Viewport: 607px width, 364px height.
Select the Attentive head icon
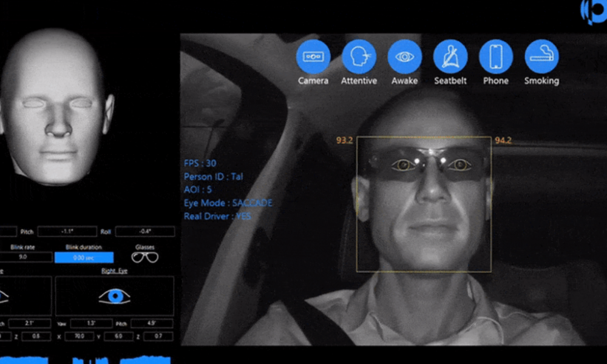pos(359,56)
